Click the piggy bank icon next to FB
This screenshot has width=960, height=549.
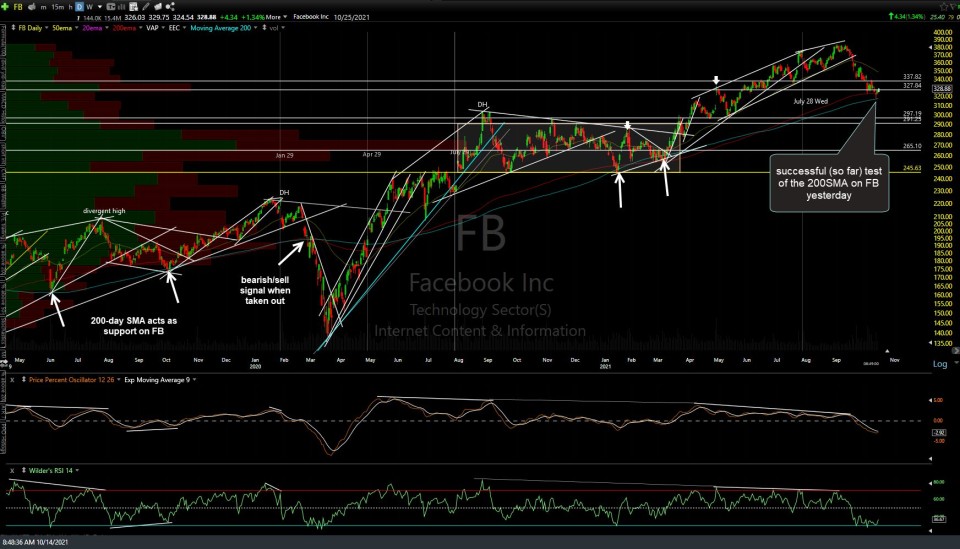[31, 7]
